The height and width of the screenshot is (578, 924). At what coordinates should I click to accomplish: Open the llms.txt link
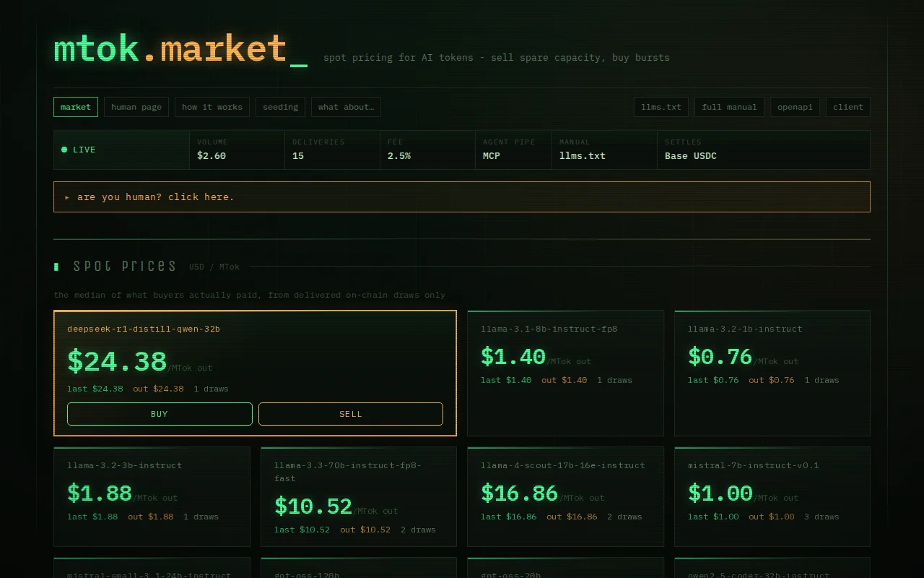pos(661,107)
